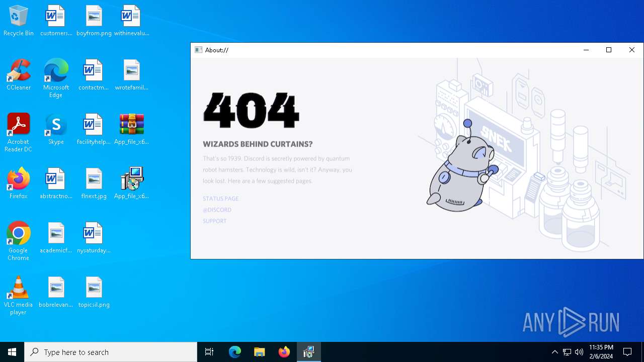Launch Skype from the desktop

click(56, 130)
